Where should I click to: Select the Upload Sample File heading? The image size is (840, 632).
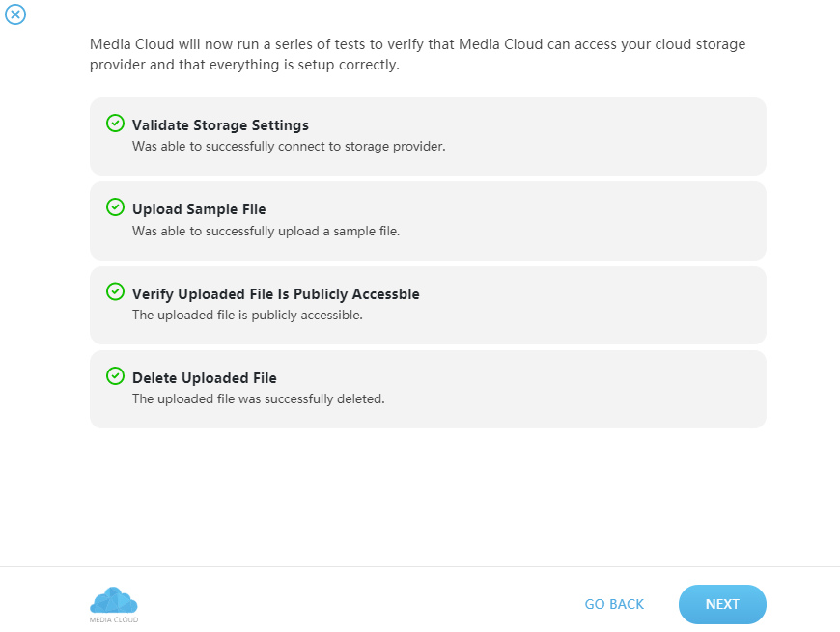pos(199,209)
